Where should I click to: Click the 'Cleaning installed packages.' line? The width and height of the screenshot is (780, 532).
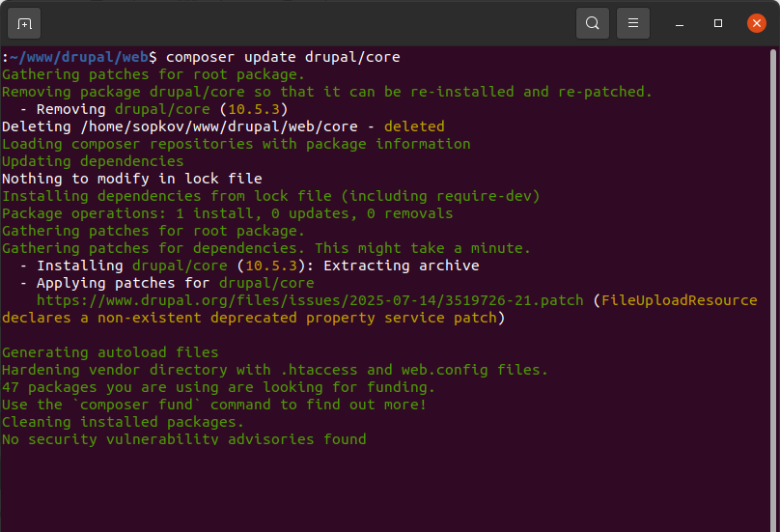[124, 422]
